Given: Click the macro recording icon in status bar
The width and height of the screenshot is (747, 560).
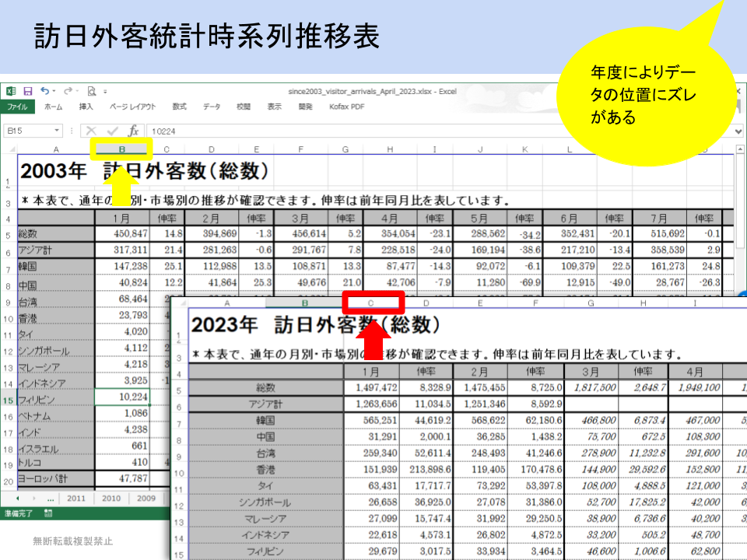Looking at the screenshot, I should 48,513.
